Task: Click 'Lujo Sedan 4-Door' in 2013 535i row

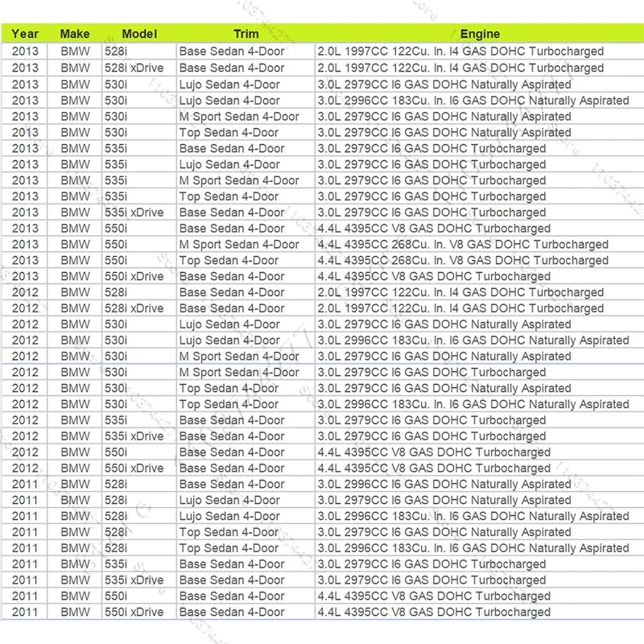Action: pyautogui.click(x=229, y=164)
